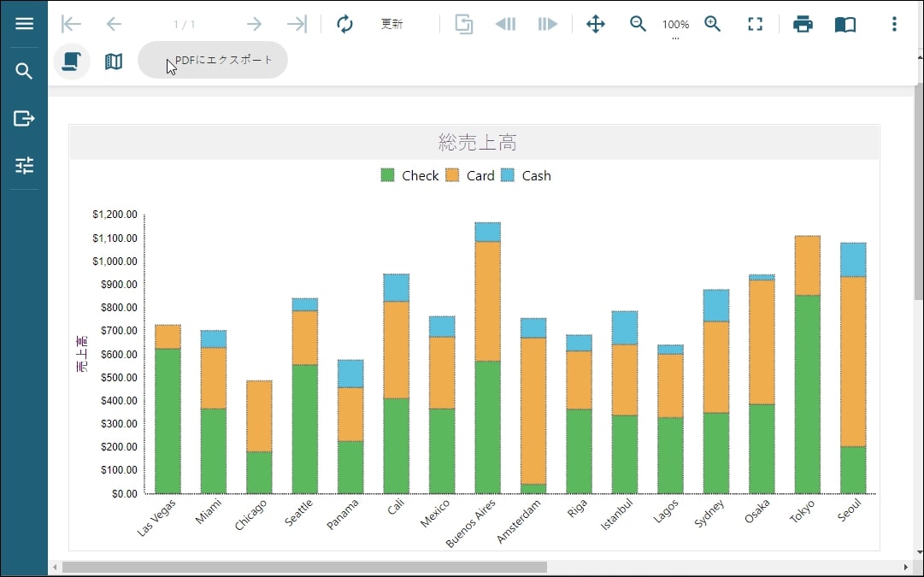Image resolution: width=924 pixels, height=577 pixels.
Task: Click PDFにエクスポート button
Action: pos(213,60)
